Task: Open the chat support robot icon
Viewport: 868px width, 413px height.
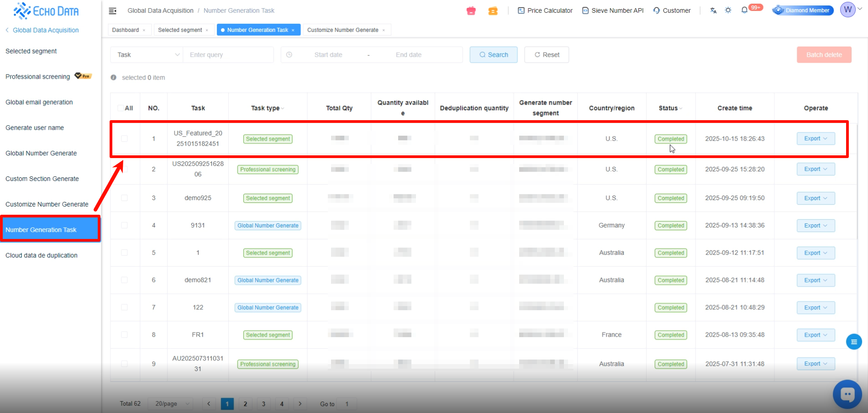Action: pyautogui.click(x=847, y=394)
